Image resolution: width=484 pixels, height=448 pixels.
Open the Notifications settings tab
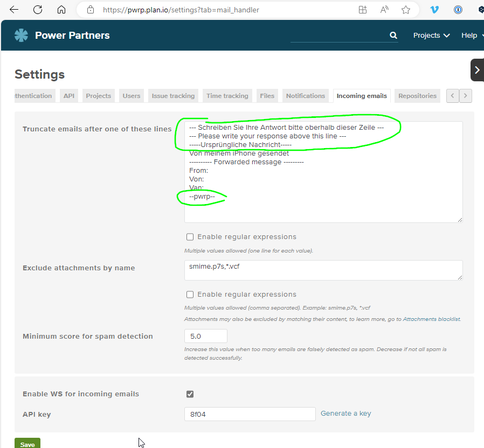click(x=306, y=96)
